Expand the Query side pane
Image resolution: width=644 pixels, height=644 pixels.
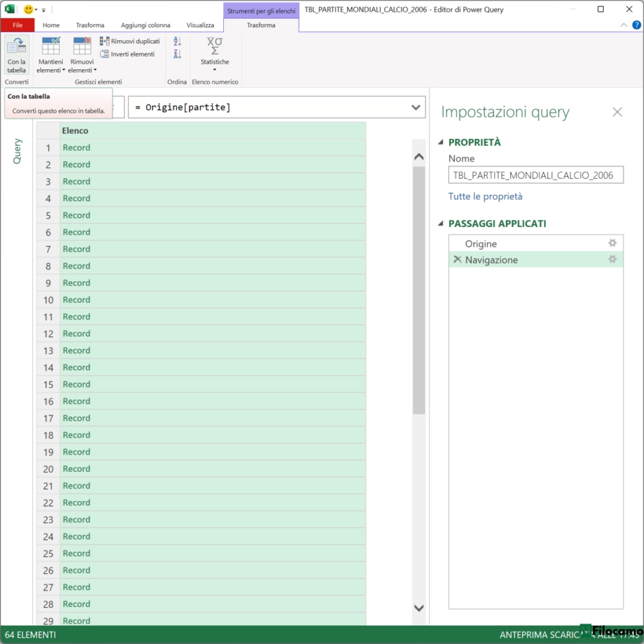(x=17, y=151)
